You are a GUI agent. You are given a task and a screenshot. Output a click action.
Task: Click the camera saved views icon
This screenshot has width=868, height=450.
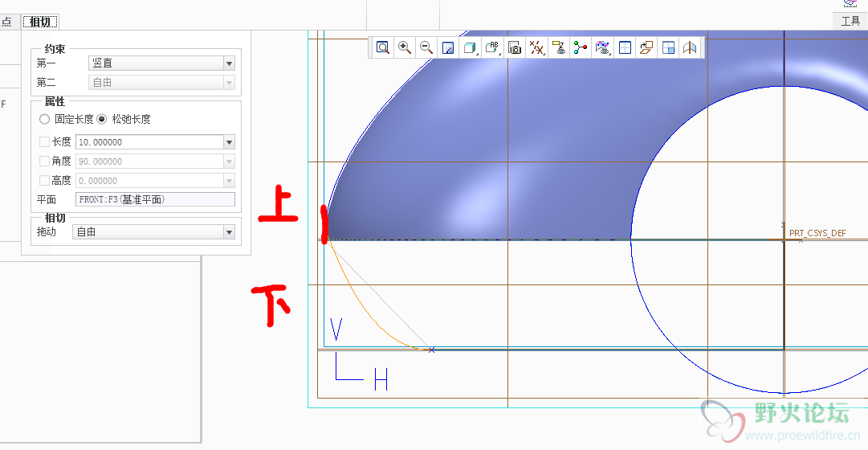coord(515,48)
